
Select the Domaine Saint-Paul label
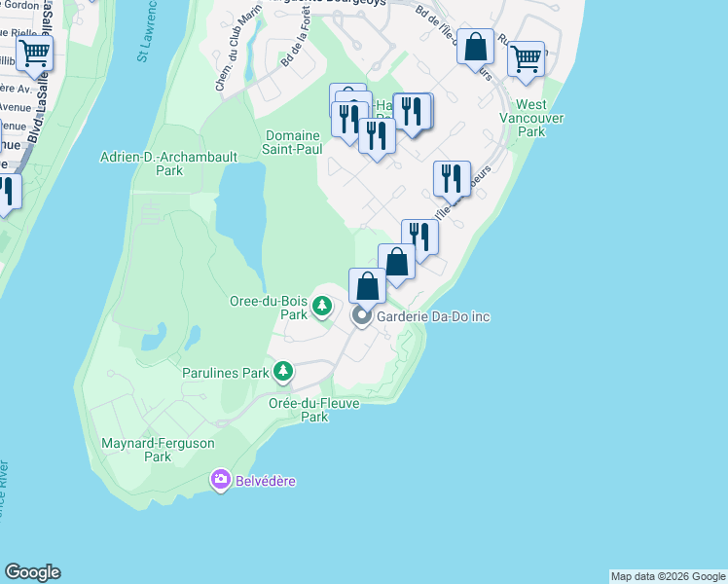[292, 142]
